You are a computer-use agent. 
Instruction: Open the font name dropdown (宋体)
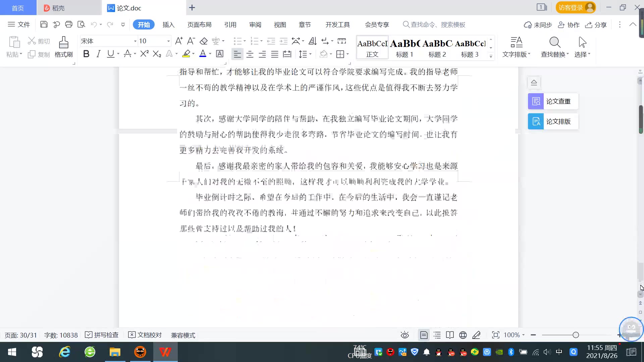click(x=135, y=41)
